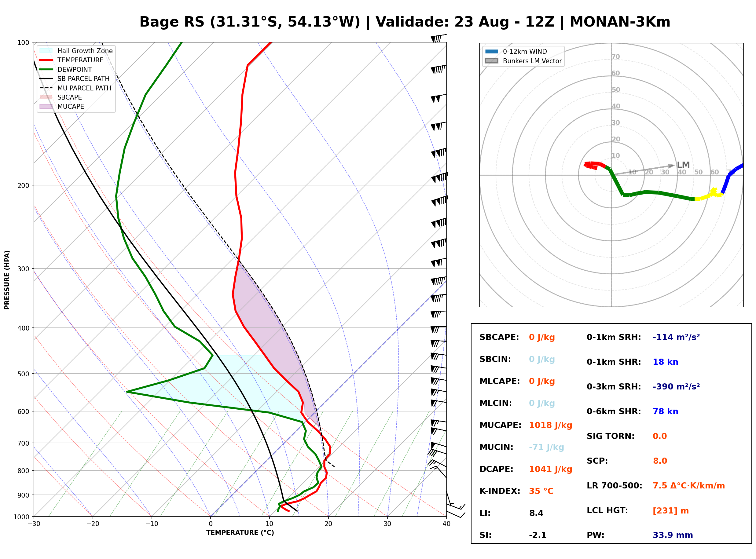The height and width of the screenshot is (559, 756).
Task: Click the TEMPERATURE (°C) axis label
Action: coord(240,533)
